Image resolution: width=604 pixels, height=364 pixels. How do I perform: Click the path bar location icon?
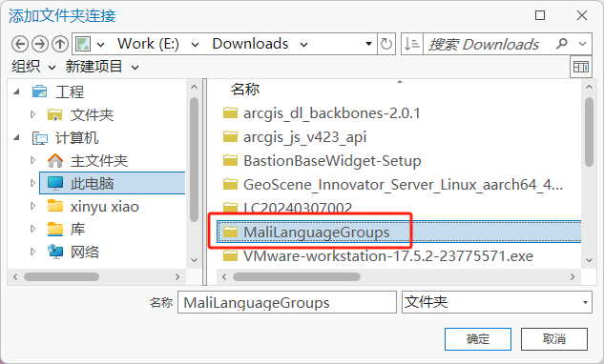point(83,44)
